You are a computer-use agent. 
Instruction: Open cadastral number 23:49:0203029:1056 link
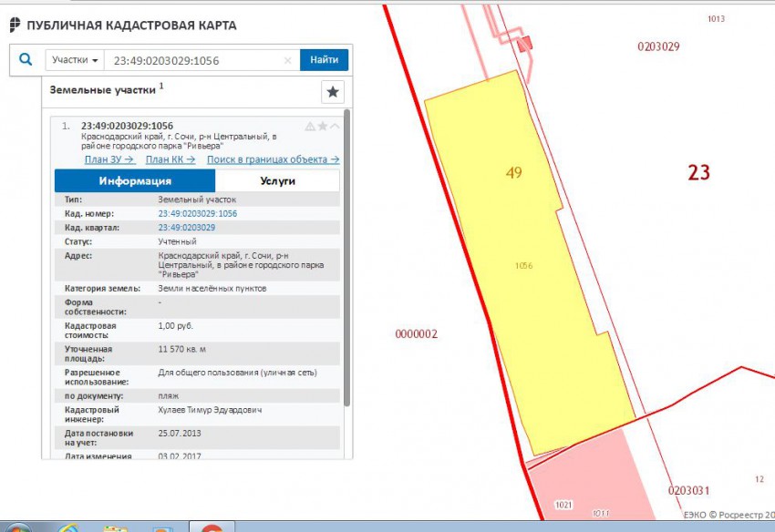click(x=197, y=213)
